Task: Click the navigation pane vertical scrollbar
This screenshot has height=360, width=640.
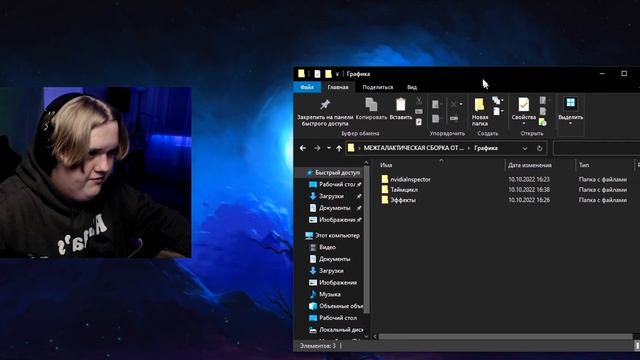Action: click(366, 241)
